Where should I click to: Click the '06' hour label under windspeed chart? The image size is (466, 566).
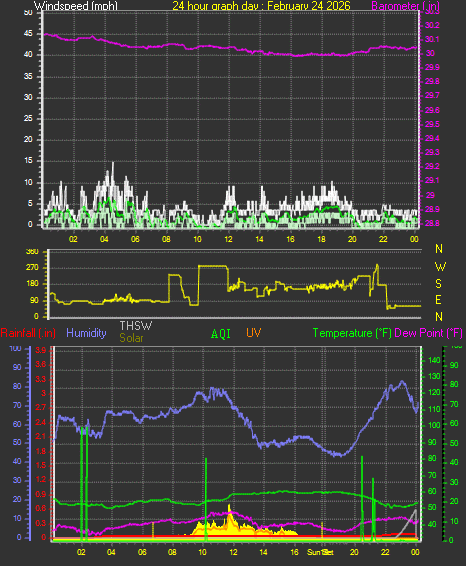click(135, 239)
